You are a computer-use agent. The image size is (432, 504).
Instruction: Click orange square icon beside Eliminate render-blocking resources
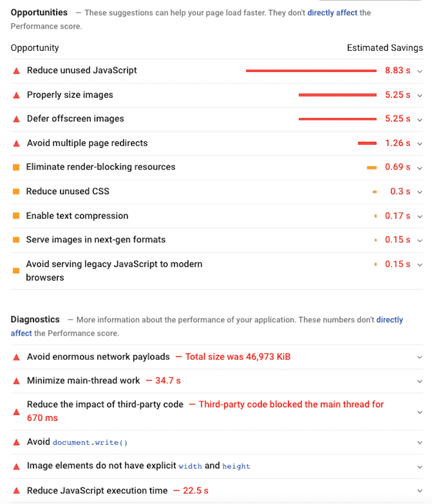click(16, 167)
